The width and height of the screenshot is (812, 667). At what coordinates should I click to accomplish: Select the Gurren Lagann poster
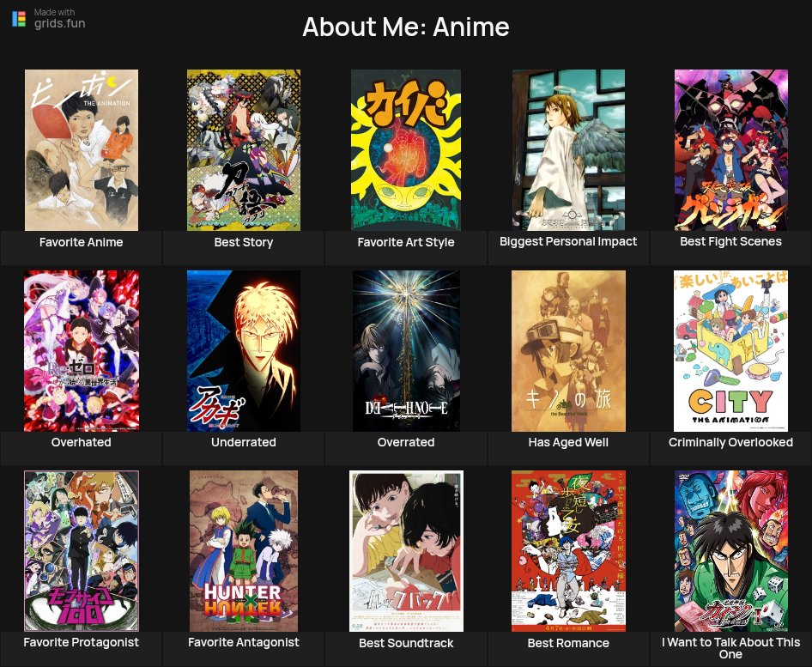pyautogui.click(x=730, y=150)
